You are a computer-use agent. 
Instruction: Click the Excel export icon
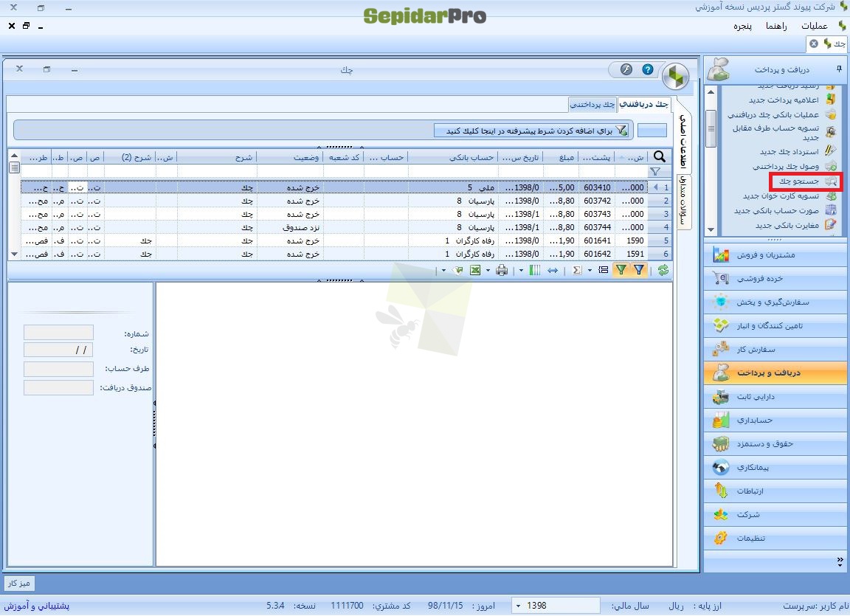(475, 270)
